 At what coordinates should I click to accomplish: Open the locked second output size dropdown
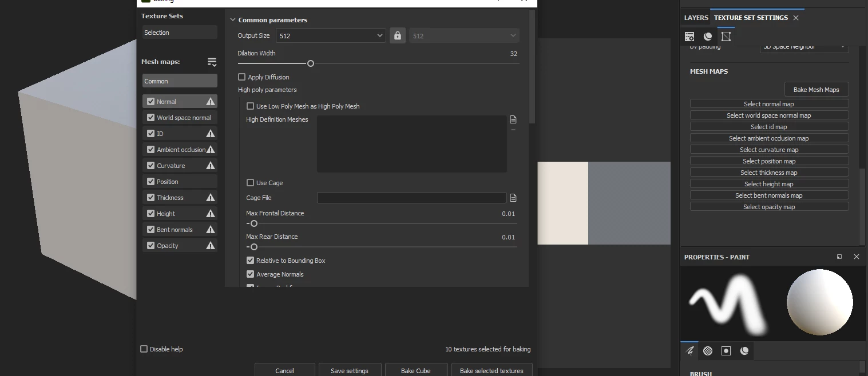pos(464,35)
